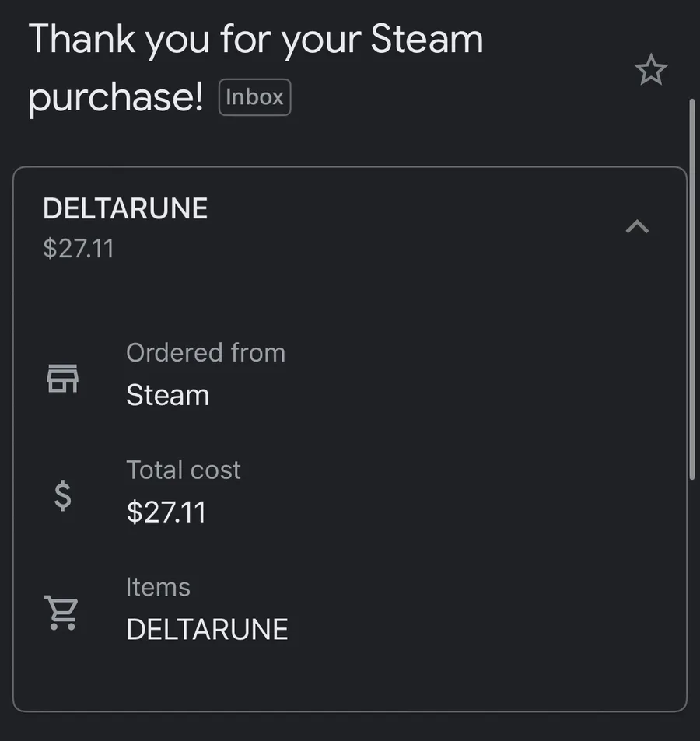Collapse the DELTARUNE order summary card

[637, 226]
